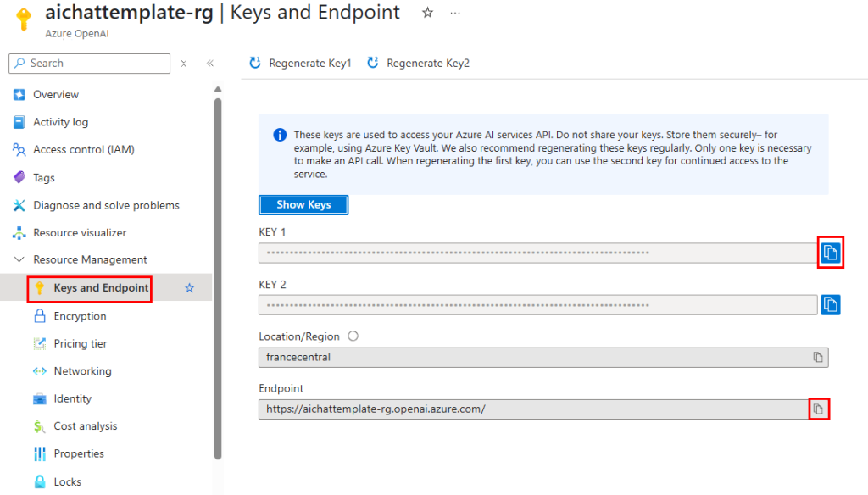Click the Pricing tier icon
Viewport: 868px width, 495px height.
[40, 343]
